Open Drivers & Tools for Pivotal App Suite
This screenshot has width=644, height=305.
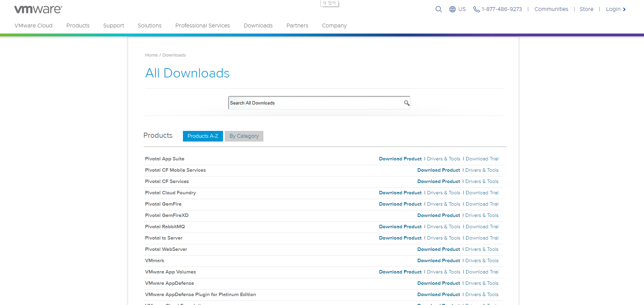444,159
